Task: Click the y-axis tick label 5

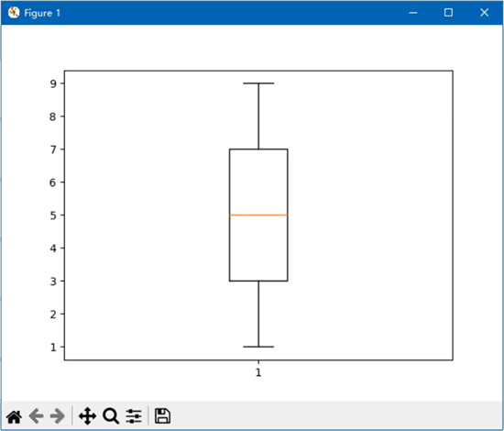Action: [x=53, y=215]
